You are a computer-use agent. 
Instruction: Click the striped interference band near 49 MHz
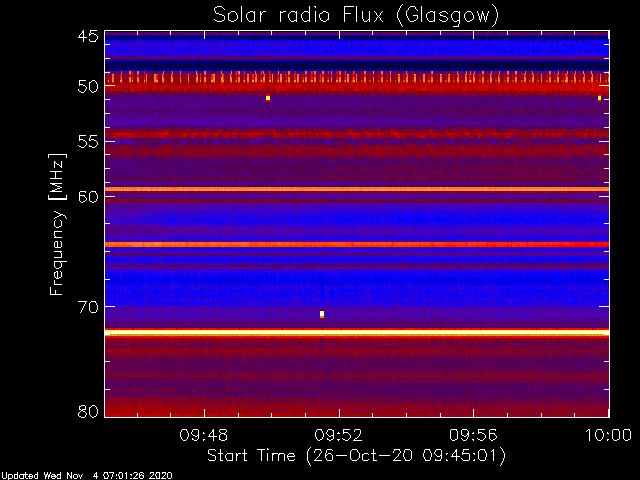(357, 78)
